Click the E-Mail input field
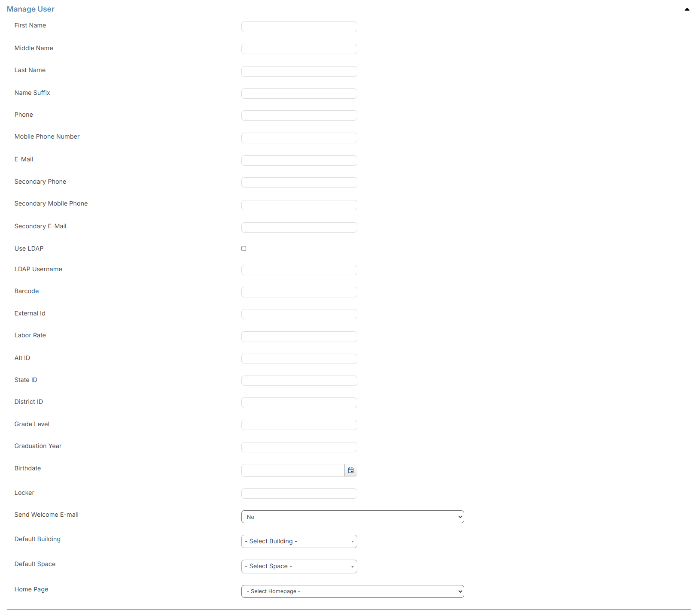This screenshot has width=700, height=612. (x=298, y=160)
